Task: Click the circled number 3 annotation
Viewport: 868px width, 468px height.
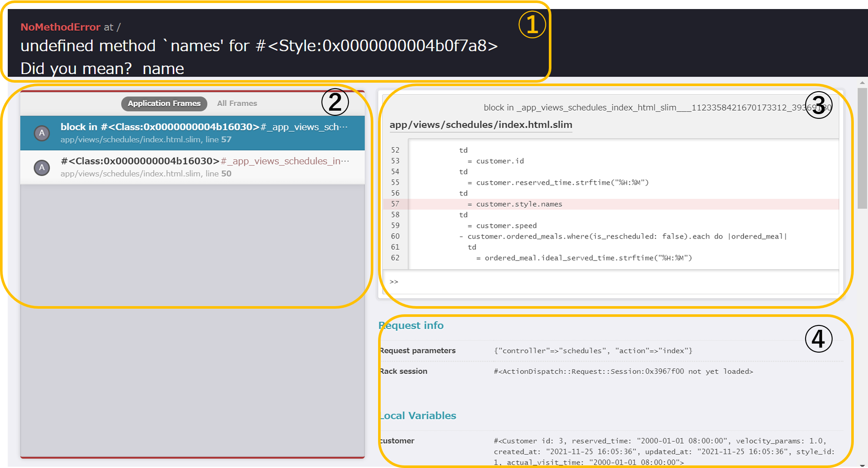Action: pyautogui.click(x=819, y=105)
